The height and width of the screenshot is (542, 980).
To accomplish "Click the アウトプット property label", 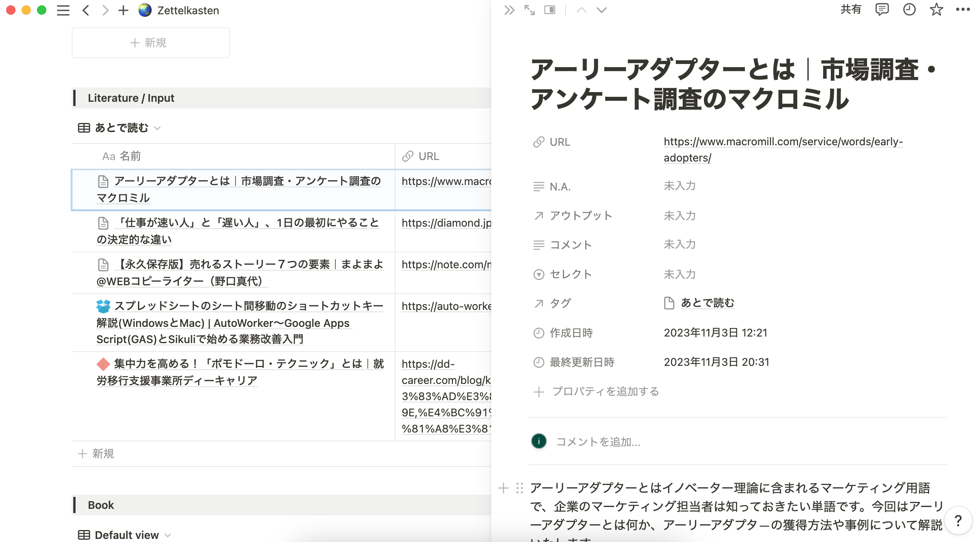I will [x=581, y=215].
